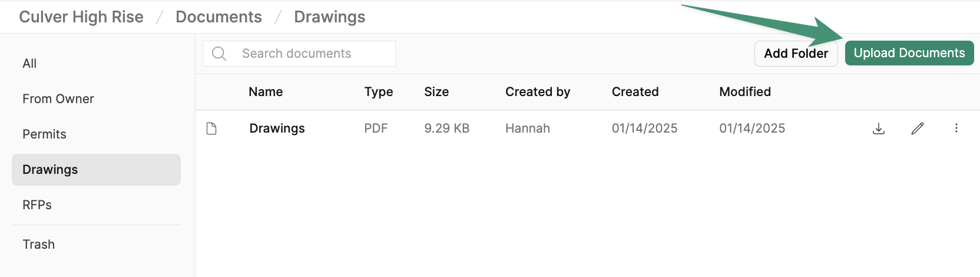Open more options for Drawings row
The image size is (980, 277).
[x=956, y=128]
